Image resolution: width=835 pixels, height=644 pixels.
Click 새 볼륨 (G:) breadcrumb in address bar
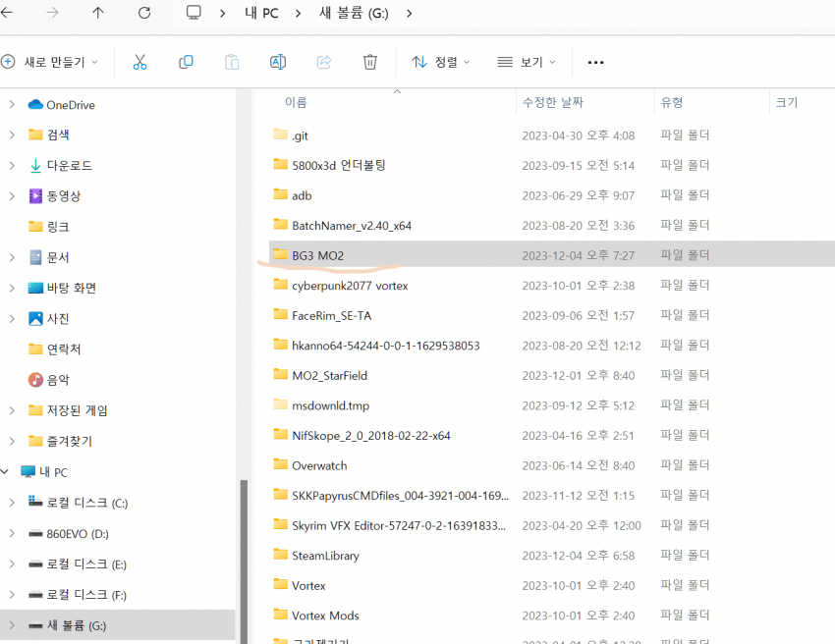354,13
